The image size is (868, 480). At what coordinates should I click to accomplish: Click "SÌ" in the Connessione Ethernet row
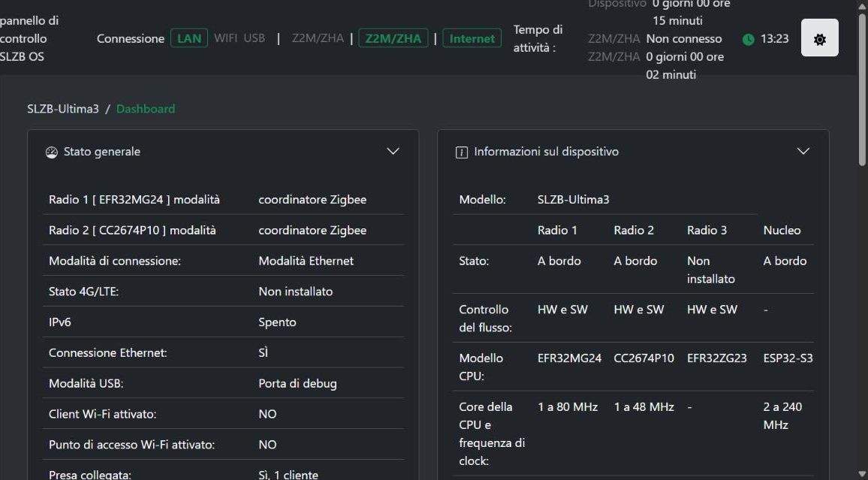tap(264, 352)
